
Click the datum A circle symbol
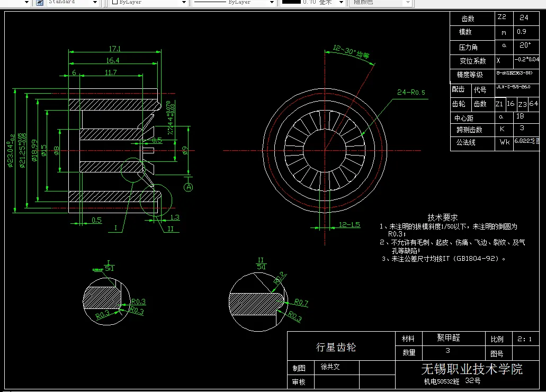(189, 187)
